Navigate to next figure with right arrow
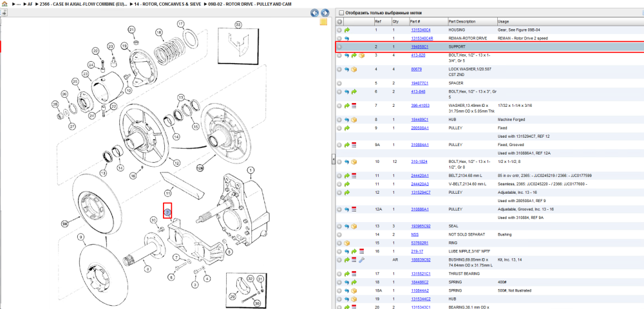Viewport: 644px width, 309px height. tap(325, 13)
